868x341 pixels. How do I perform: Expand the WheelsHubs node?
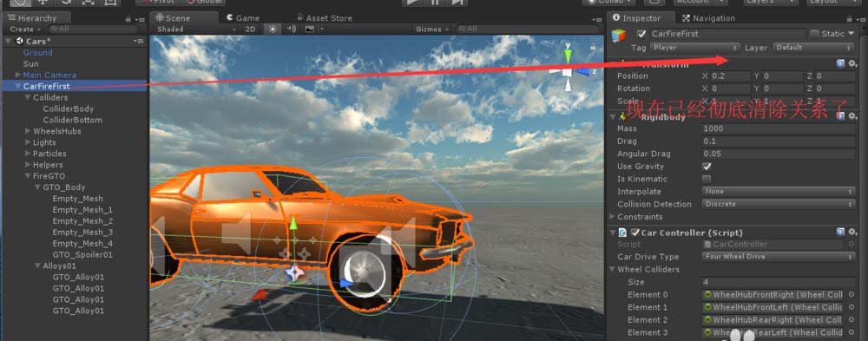click(28, 131)
